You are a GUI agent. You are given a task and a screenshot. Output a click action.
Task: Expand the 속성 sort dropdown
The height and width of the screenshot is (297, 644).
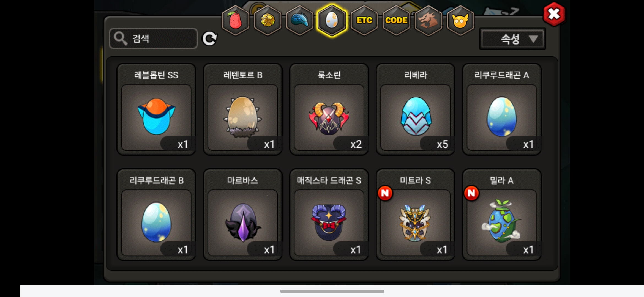pyautogui.click(x=512, y=39)
